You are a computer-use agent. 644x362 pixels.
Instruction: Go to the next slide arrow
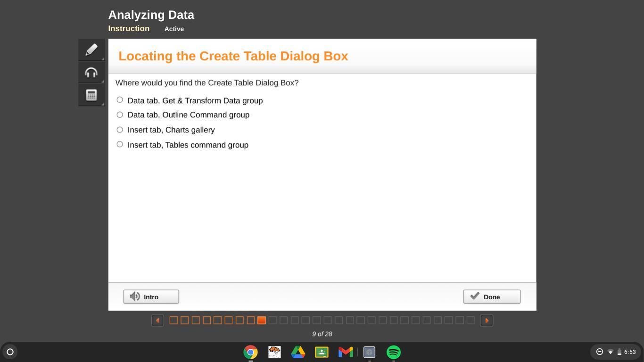click(487, 321)
